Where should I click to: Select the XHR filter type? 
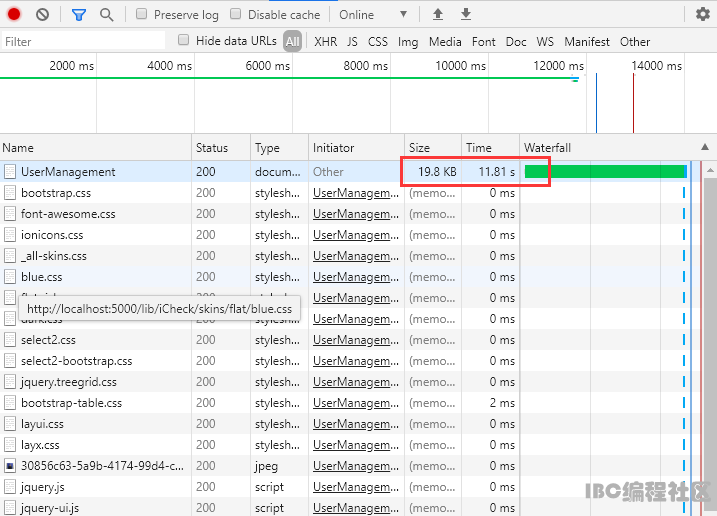(325, 42)
